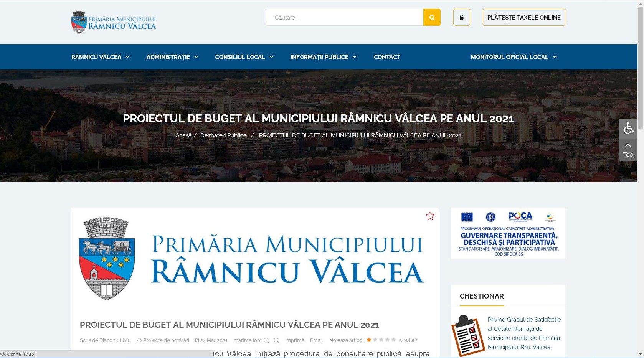This screenshot has width=644, height=358.
Task: Favorite the article with the star outline
Action: (x=430, y=216)
